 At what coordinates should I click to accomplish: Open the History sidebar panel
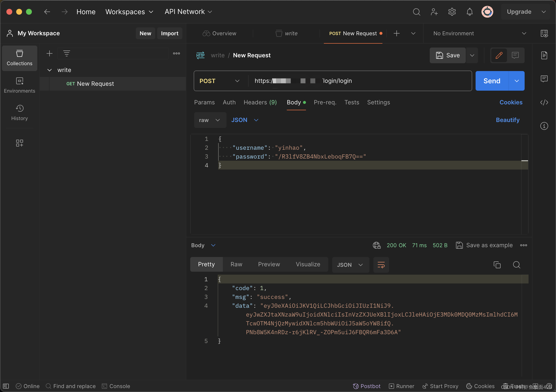tap(20, 113)
